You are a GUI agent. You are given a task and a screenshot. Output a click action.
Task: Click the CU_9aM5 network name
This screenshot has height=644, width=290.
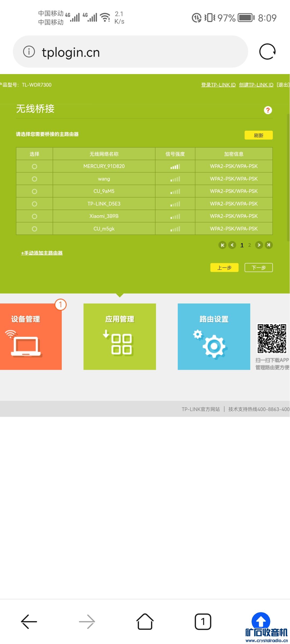(x=104, y=191)
